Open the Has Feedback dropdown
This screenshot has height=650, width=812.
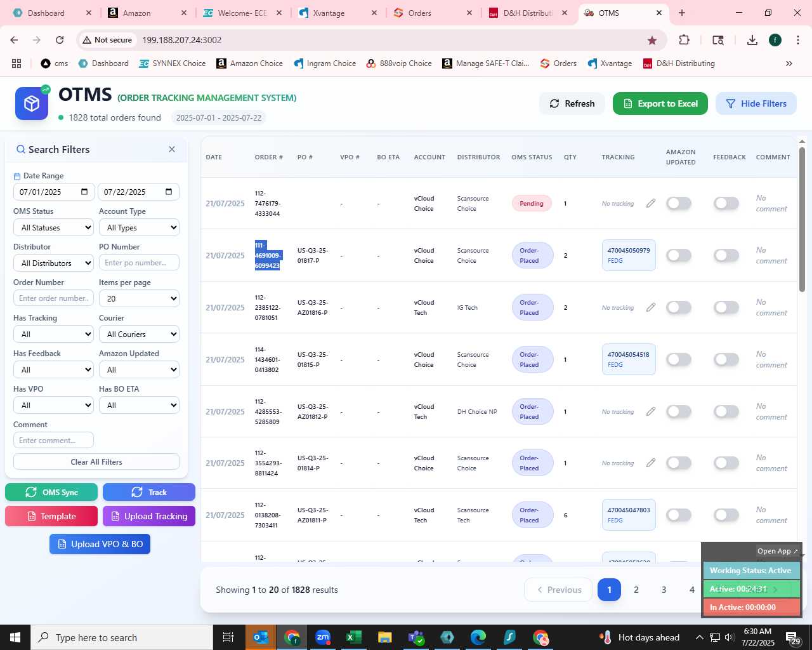(x=53, y=369)
